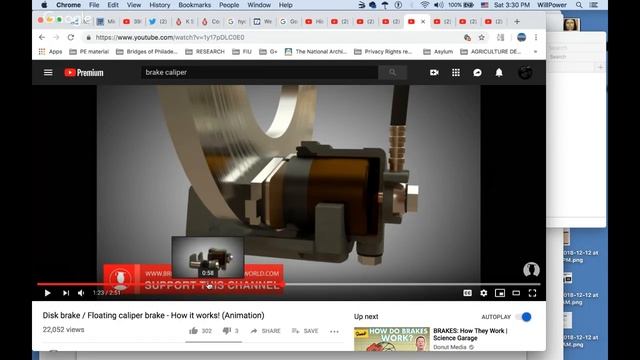Open the YouTube account avatar menu
The width and height of the screenshot is (640, 360).
tap(525, 73)
